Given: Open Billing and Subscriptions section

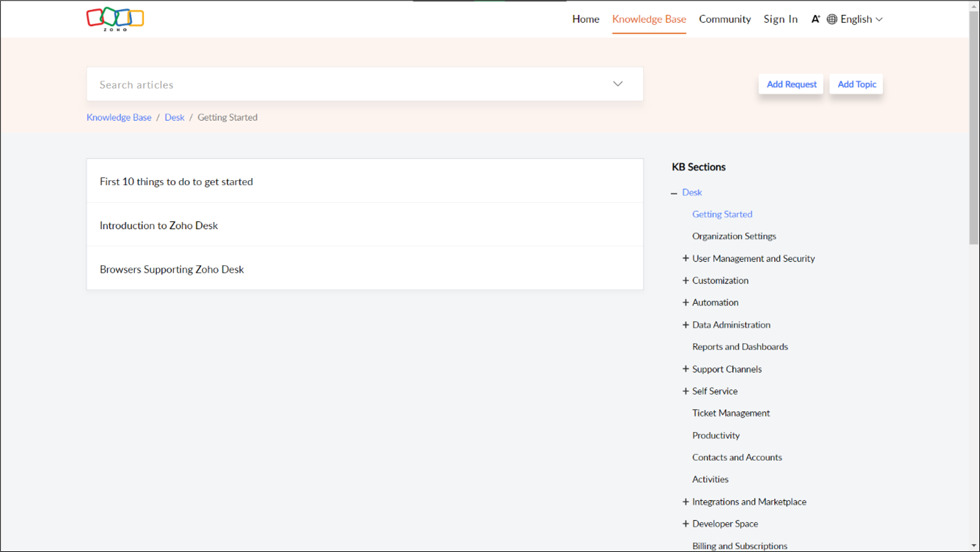Looking at the screenshot, I should [739, 546].
